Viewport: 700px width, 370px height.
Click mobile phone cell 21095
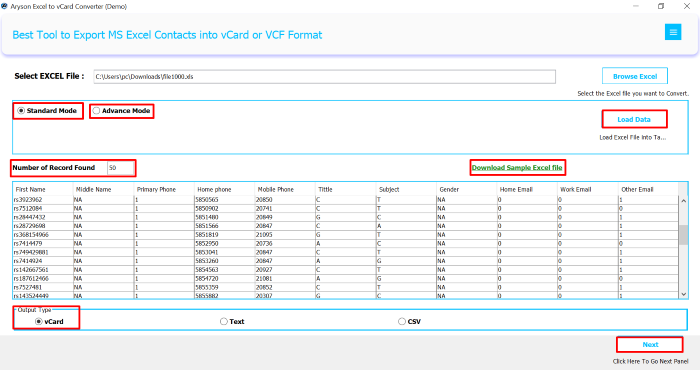point(285,235)
